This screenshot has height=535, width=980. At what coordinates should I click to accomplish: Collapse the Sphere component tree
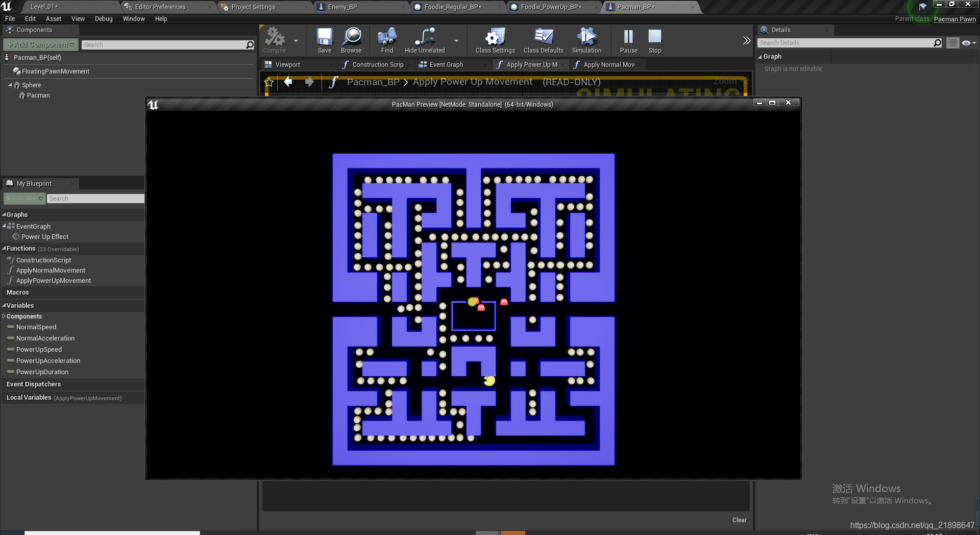pos(10,85)
